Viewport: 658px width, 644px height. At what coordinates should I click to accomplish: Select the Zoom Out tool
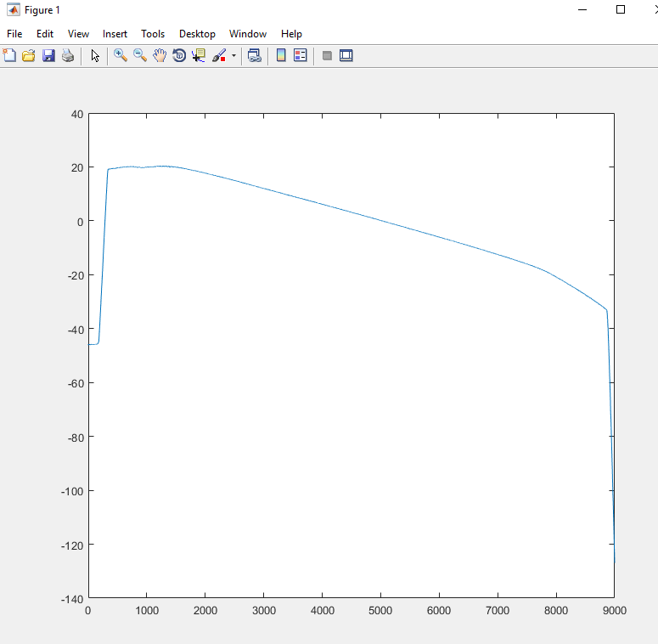[x=140, y=56]
